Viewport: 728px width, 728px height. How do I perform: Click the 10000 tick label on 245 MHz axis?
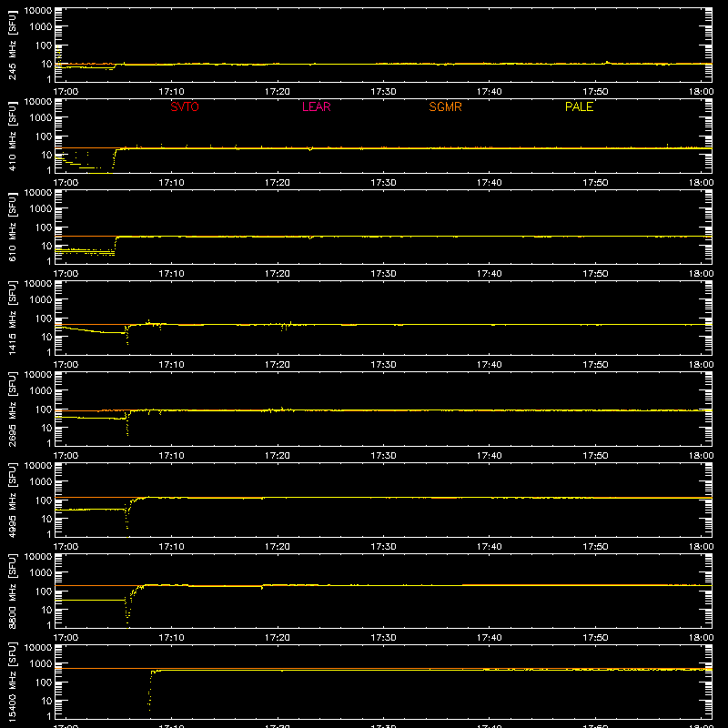(38, 11)
